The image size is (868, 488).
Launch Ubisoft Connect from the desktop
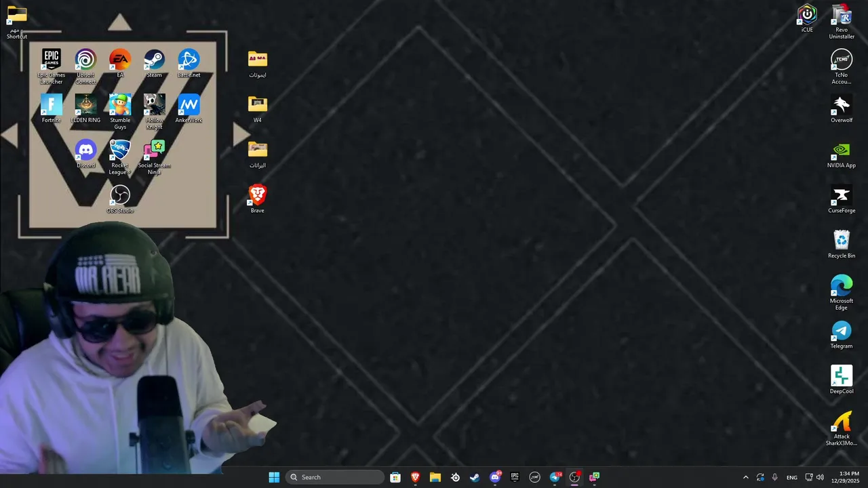click(85, 66)
